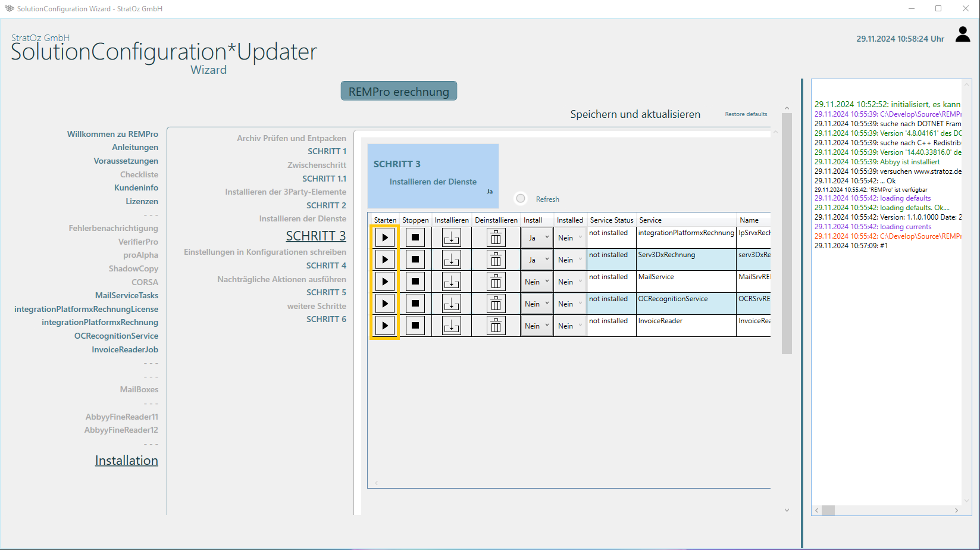Click Restore defaults link
980x550 pixels.
746,114
